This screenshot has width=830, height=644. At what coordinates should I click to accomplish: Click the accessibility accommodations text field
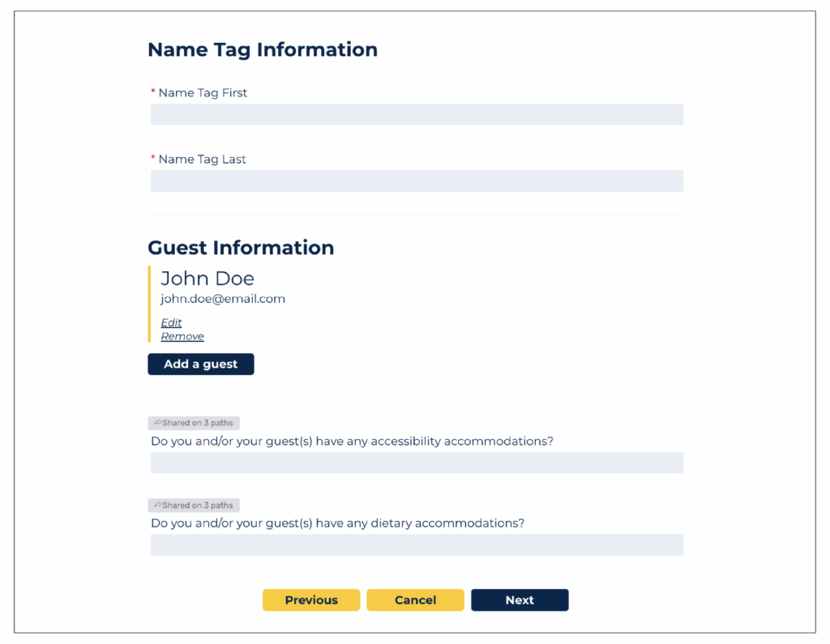tap(417, 463)
